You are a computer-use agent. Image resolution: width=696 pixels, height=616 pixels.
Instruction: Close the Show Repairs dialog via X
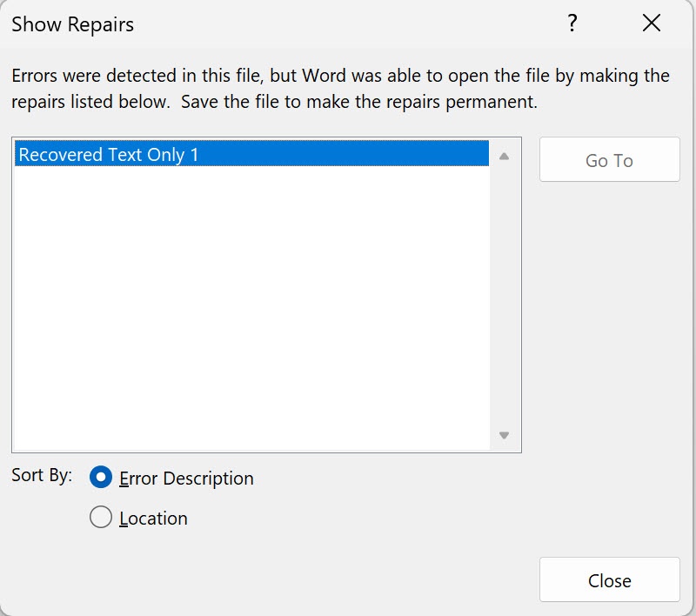[651, 23]
